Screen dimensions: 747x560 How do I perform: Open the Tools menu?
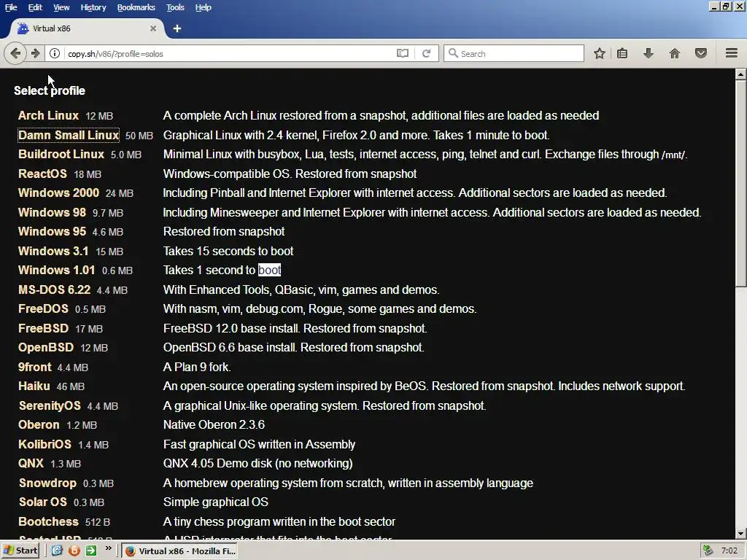[x=175, y=7]
